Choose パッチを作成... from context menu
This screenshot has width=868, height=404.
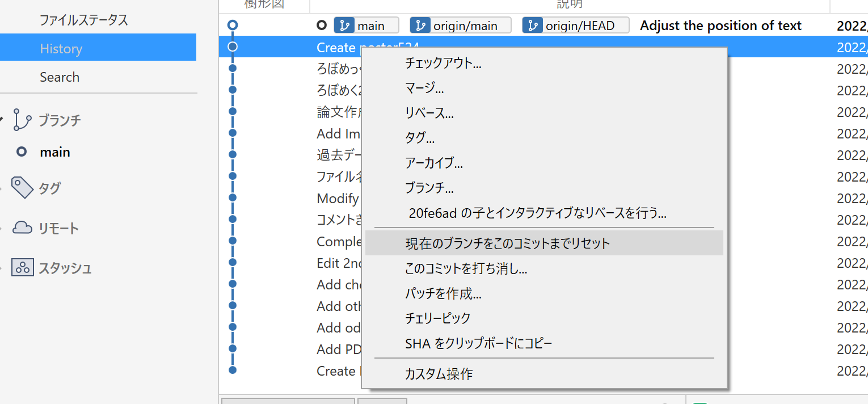(x=545, y=293)
